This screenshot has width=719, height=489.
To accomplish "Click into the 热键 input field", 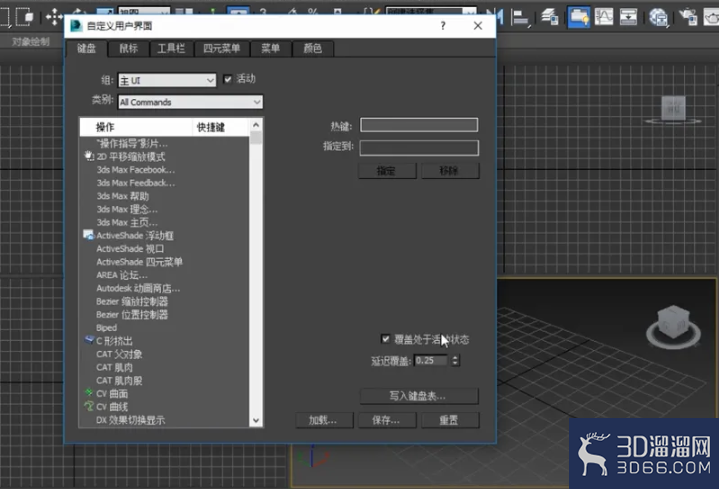I will pyautogui.click(x=419, y=125).
